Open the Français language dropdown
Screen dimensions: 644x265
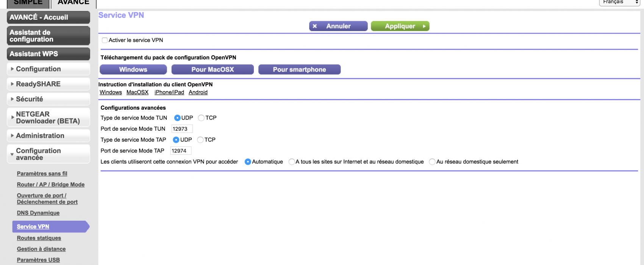[x=619, y=2]
